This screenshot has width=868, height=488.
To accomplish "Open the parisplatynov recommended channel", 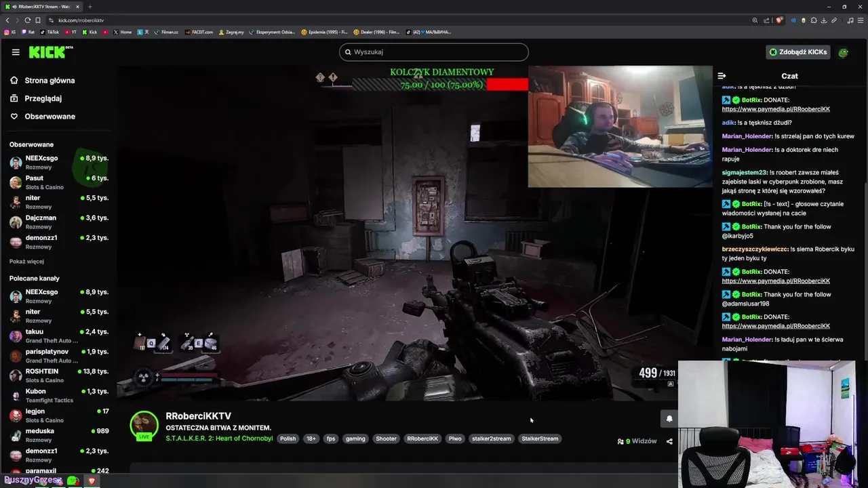I will 58,356.
